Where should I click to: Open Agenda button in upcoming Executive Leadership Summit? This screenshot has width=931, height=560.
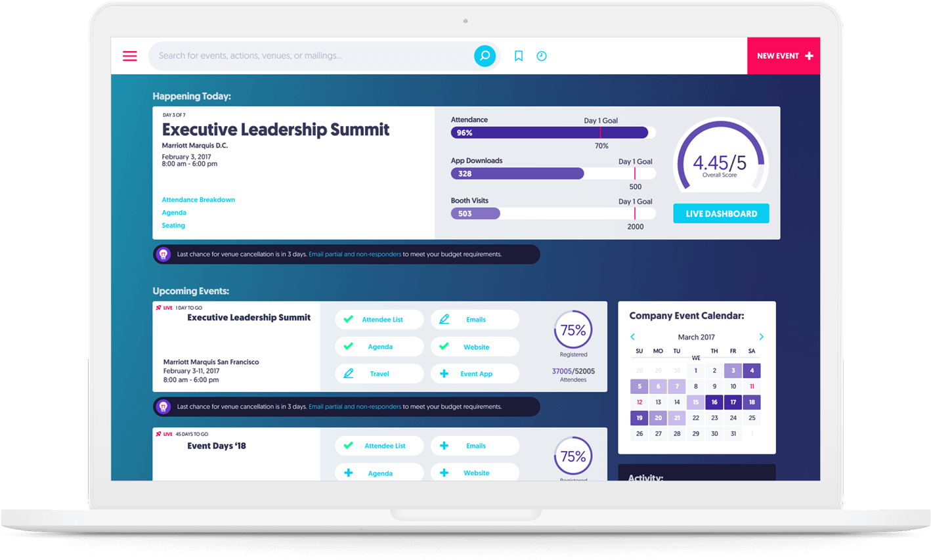[x=379, y=347]
